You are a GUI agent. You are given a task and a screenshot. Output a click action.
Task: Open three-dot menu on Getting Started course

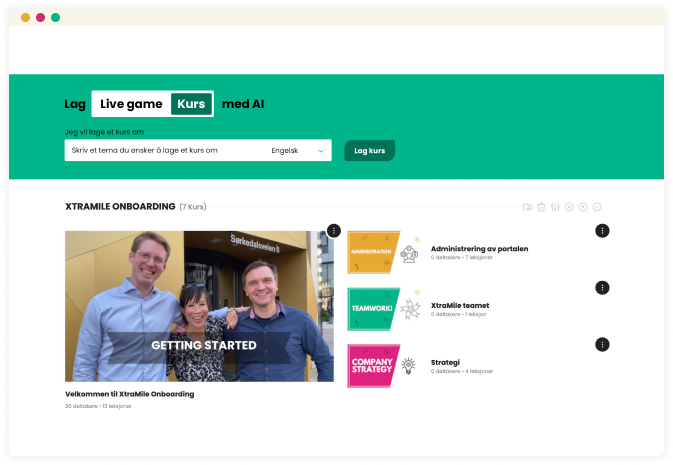[334, 231]
